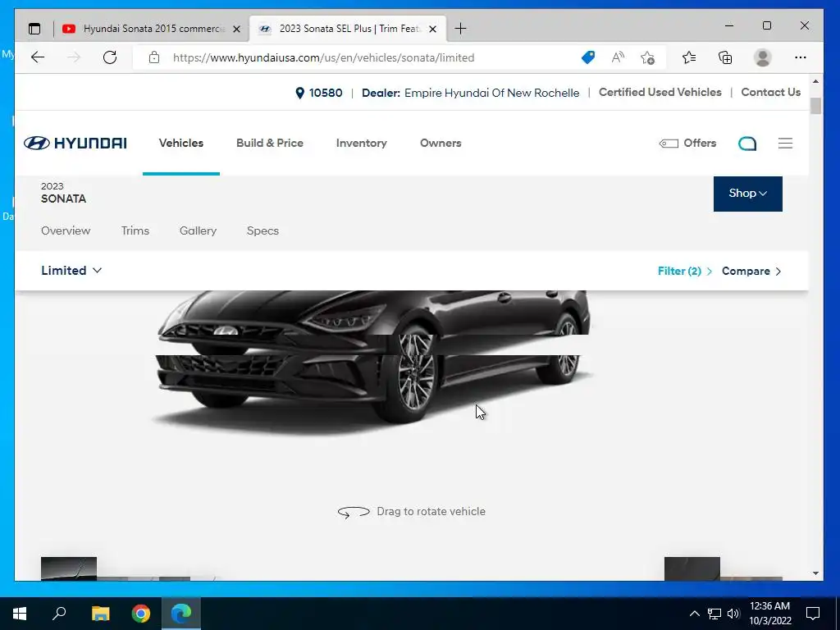The width and height of the screenshot is (840, 630).
Task: Click the Hyundai logo
Action: 75,143
